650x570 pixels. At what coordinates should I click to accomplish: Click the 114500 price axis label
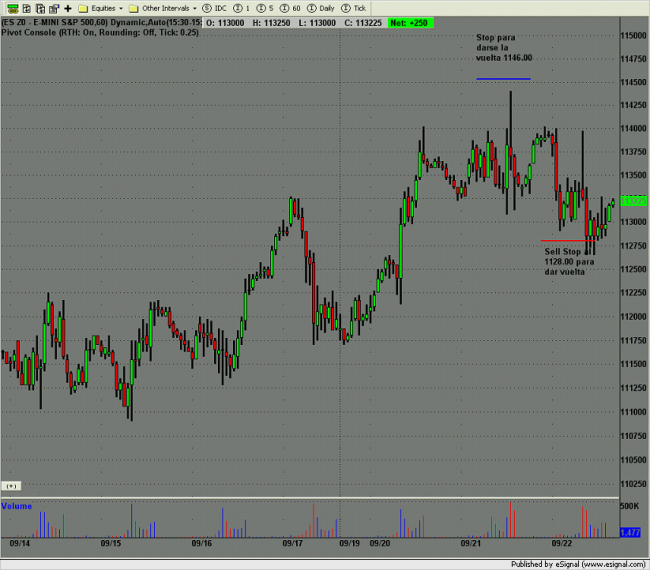[x=633, y=82]
